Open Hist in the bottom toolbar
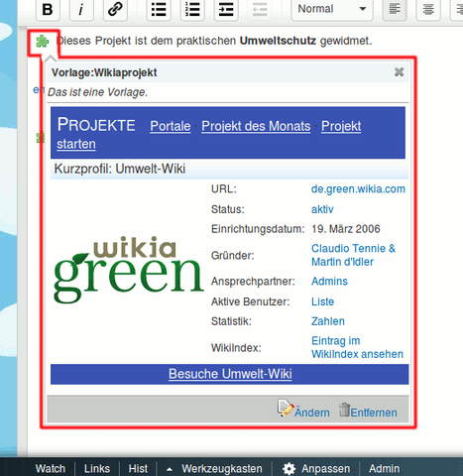Screen dimensions: 463x476 tap(138, 469)
